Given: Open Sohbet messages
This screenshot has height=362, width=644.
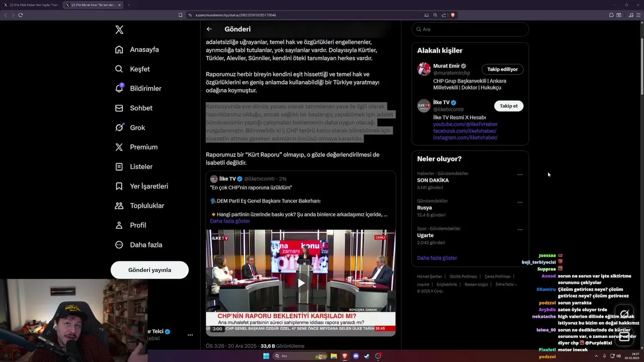Looking at the screenshot, I should (x=133, y=108).
